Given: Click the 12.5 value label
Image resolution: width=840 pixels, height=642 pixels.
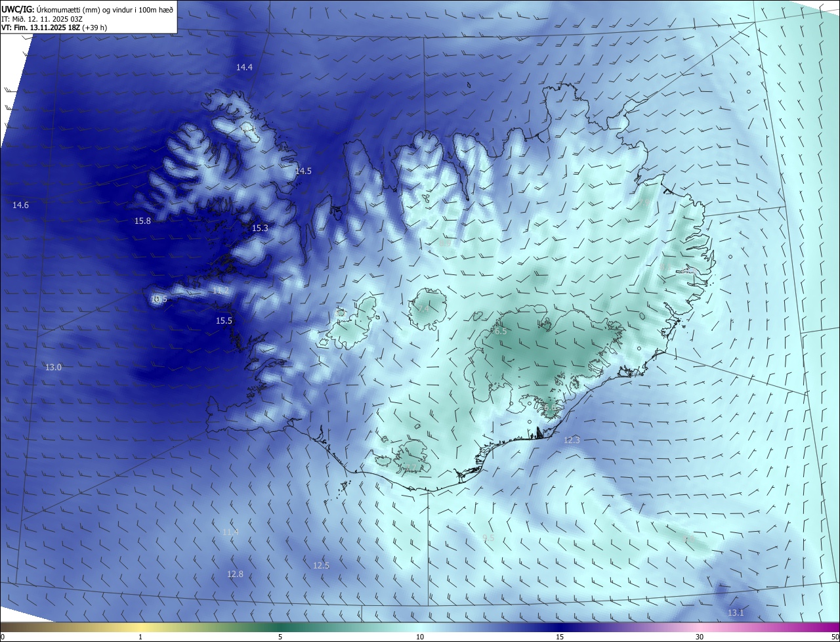Looking at the screenshot, I should tap(321, 566).
